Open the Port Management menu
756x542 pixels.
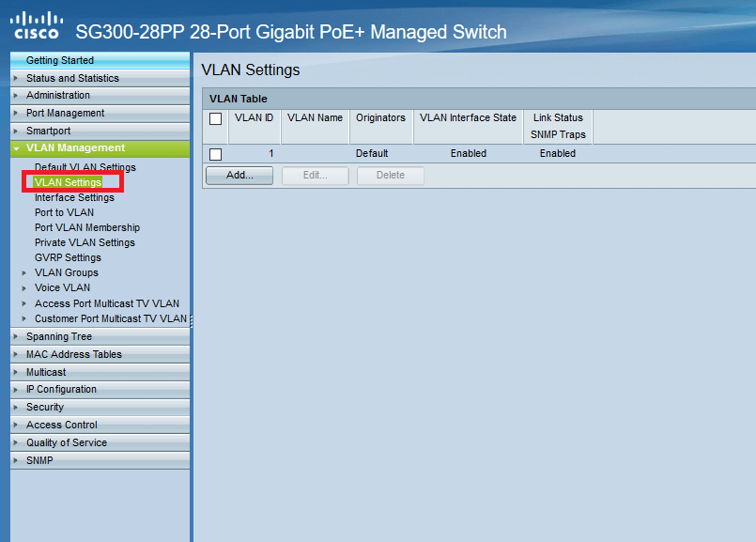point(100,114)
